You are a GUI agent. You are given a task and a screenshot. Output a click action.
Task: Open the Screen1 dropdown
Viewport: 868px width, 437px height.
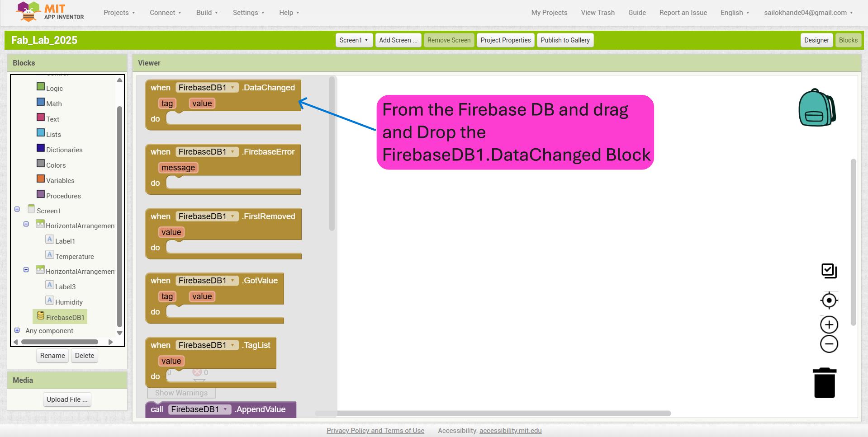pos(354,40)
